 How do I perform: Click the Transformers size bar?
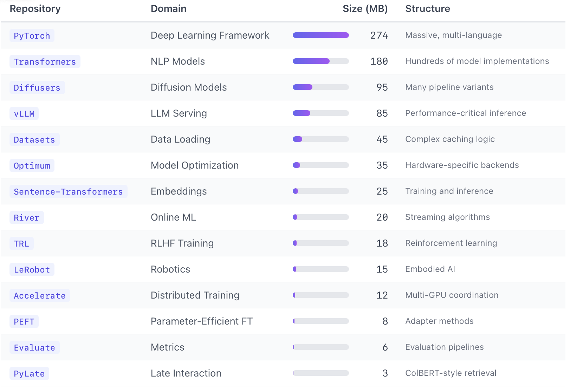321,61
